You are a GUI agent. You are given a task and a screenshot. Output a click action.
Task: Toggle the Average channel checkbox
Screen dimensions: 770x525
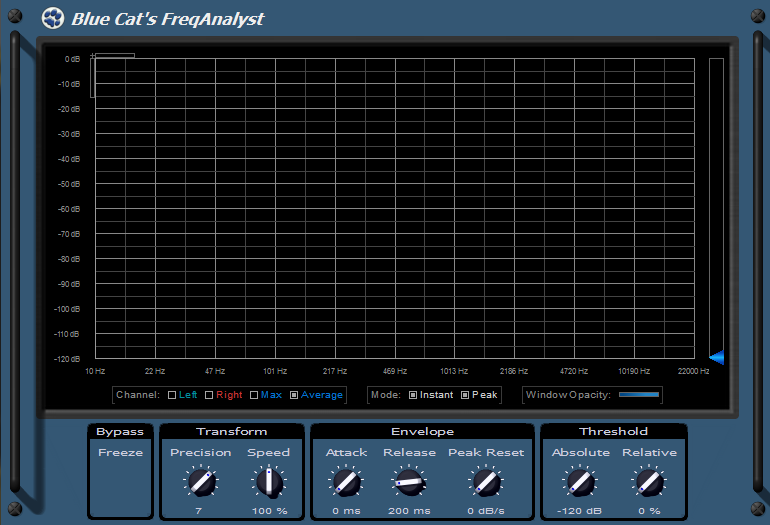point(294,395)
